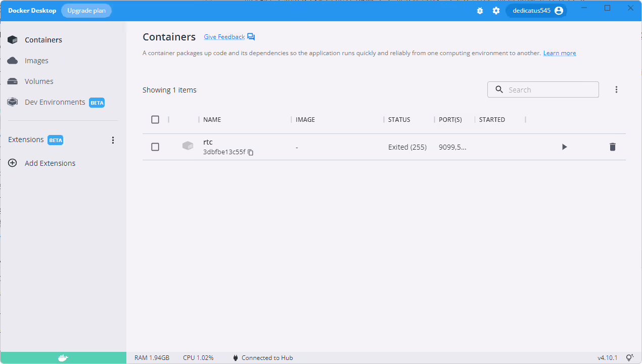Click the plug icon next to Connected to Hub

236,358
